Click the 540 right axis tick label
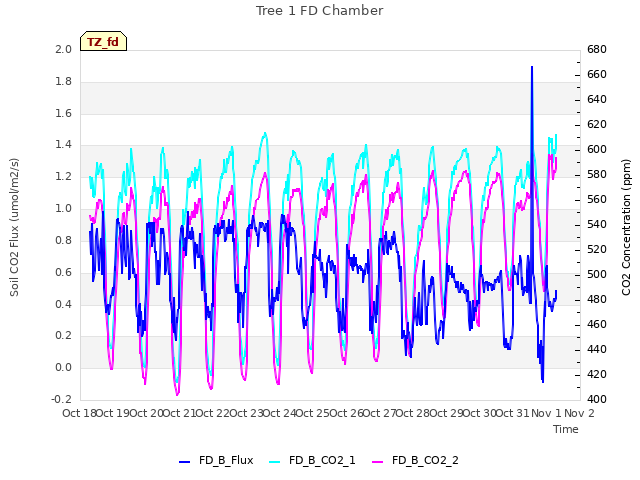 (597, 224)
